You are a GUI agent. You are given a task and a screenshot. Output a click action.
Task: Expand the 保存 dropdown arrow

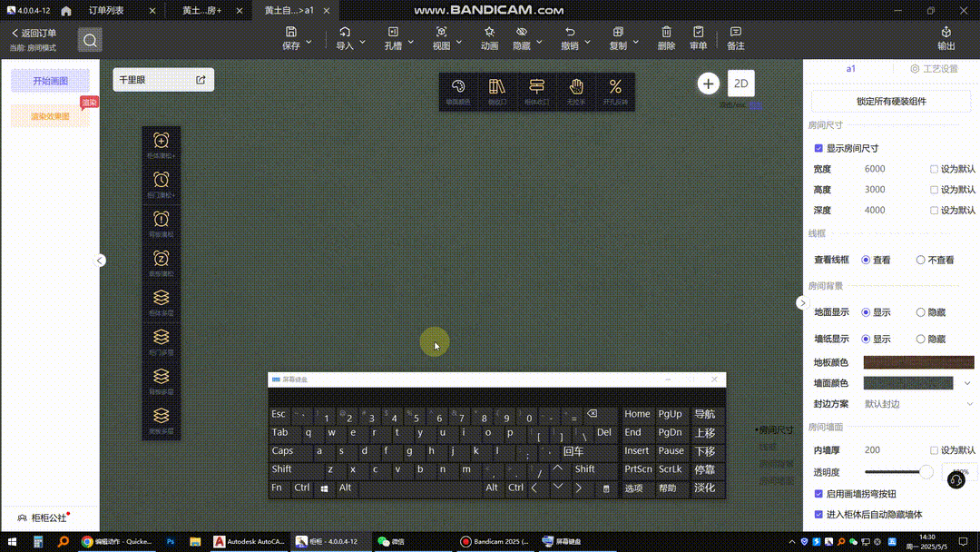point(309,43)
